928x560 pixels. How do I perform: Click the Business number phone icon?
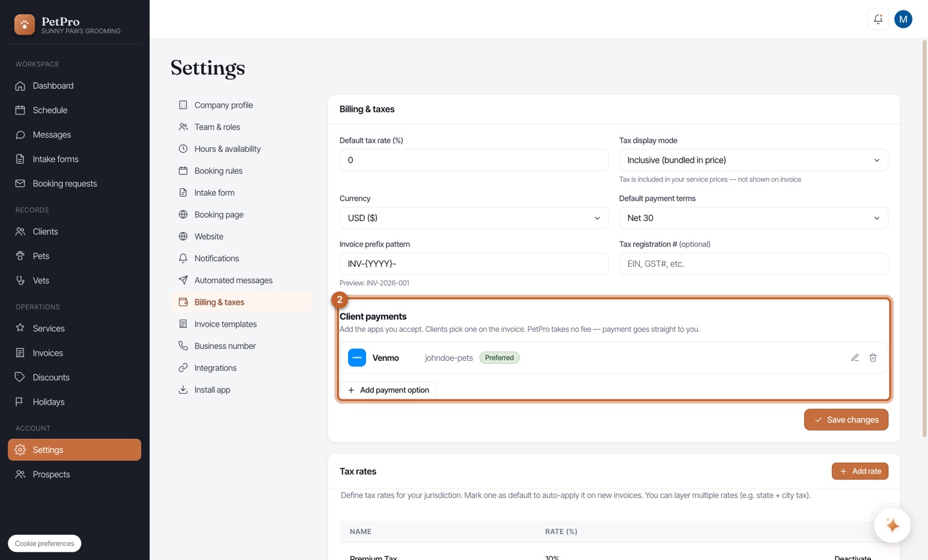tap(183, 346)
